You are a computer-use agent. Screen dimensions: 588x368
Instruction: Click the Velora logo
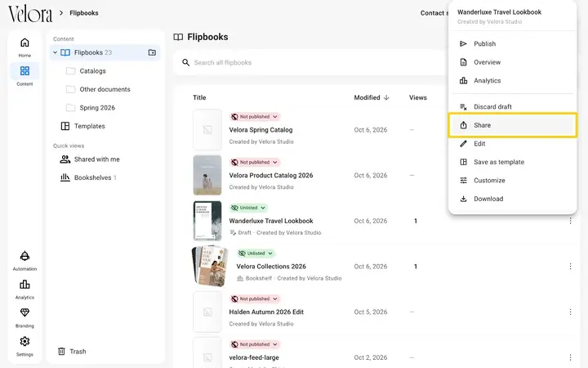[30, 14]
